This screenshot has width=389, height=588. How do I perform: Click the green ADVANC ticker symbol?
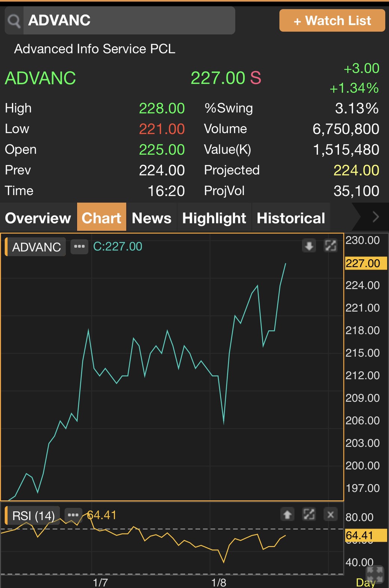[x=40, y=78]
